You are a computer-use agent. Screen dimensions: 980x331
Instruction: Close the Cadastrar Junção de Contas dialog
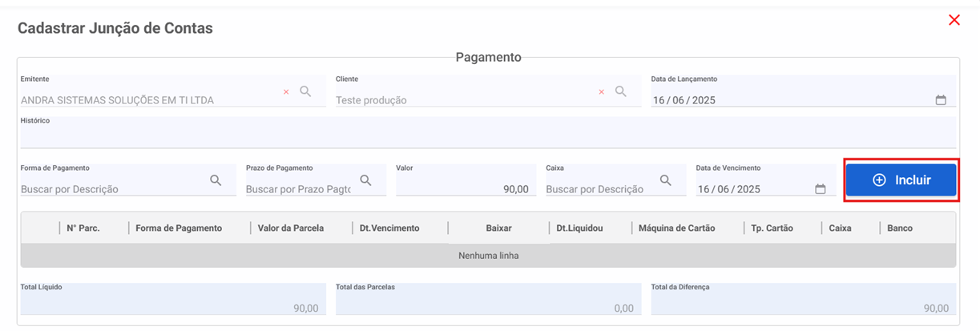pyautogui.click(x=954, y=20)
